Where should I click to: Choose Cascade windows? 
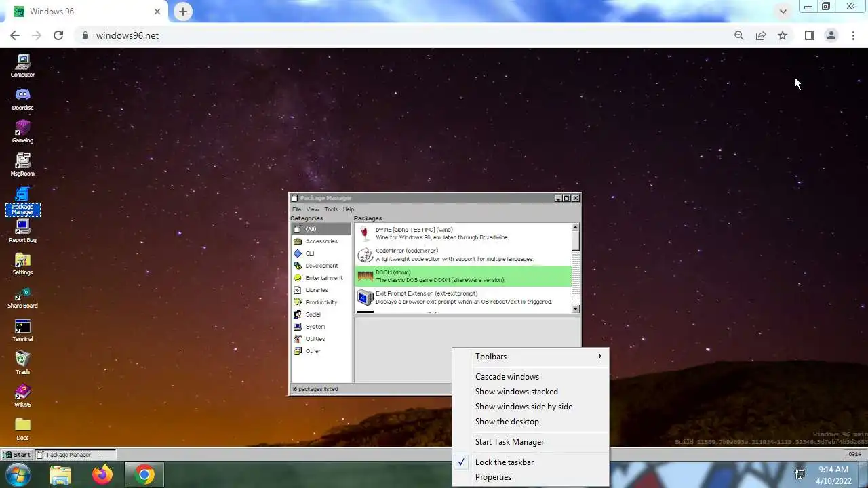[530, 377]
